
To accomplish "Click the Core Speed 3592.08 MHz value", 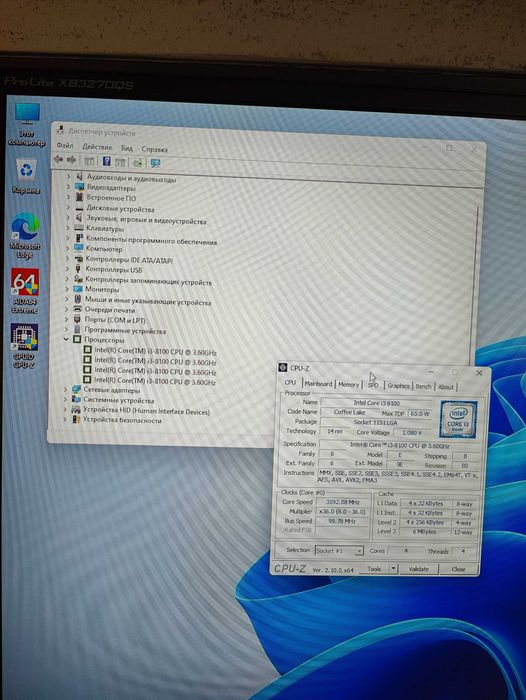I will tap(343, 502).
